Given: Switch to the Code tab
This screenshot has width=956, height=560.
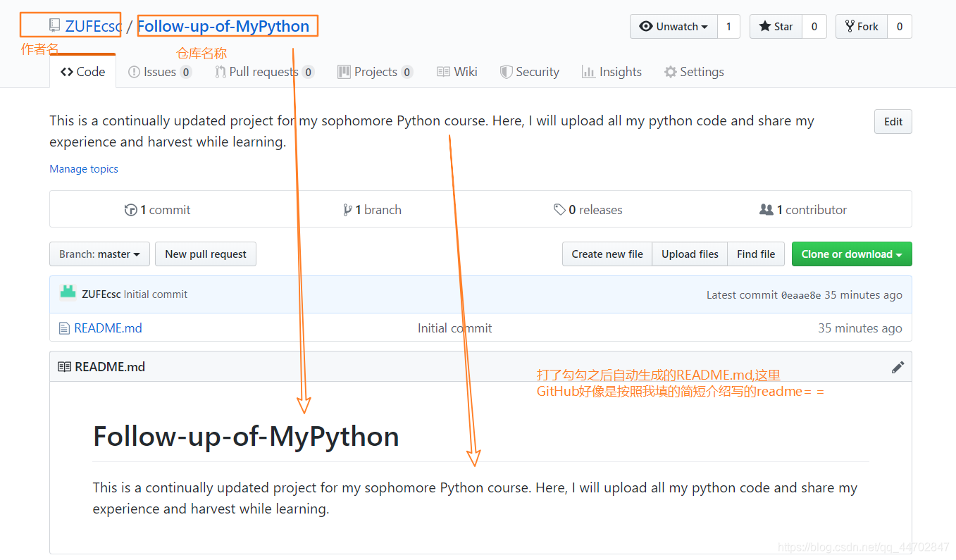Looking at the screenshot, I should (x=82, y=72).
